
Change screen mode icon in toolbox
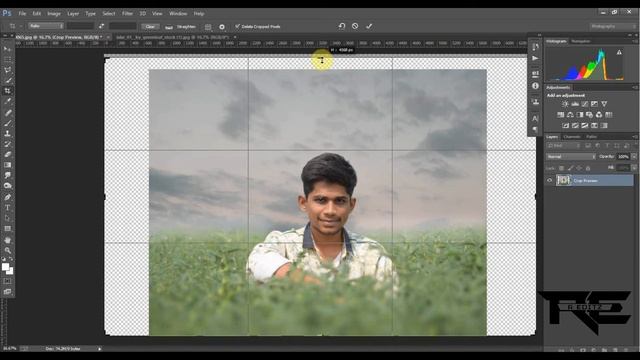7,291
